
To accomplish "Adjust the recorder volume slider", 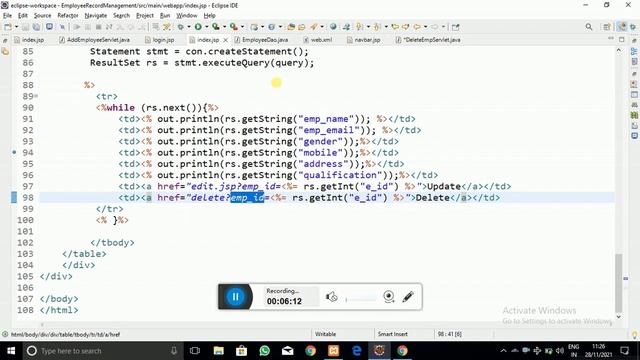I will [361, 299].
